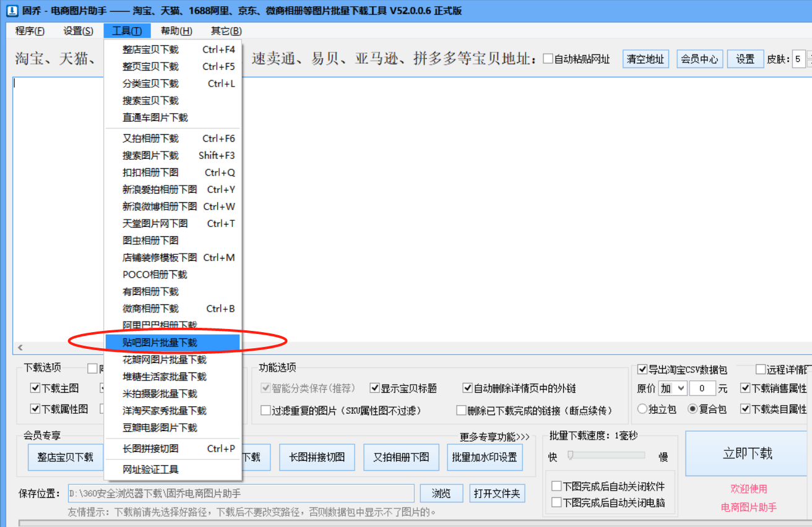
Task: Click the 清空地址 button
Action: point(646,59)
